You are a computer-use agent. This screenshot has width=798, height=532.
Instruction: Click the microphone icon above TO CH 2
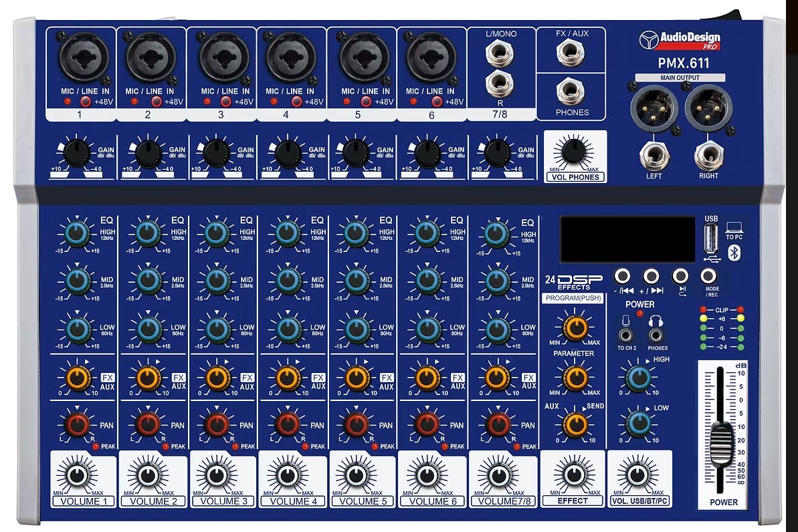626,320
